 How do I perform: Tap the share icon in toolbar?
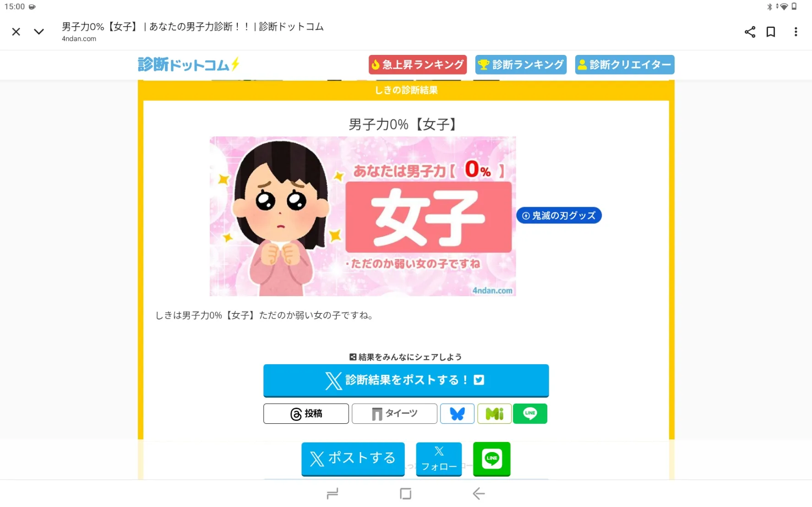(750, 32)
